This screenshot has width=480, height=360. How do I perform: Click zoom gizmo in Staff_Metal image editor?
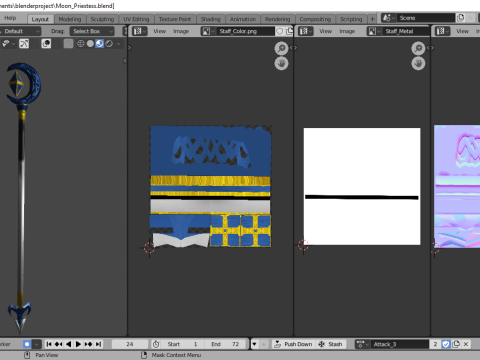coord(418,48)
